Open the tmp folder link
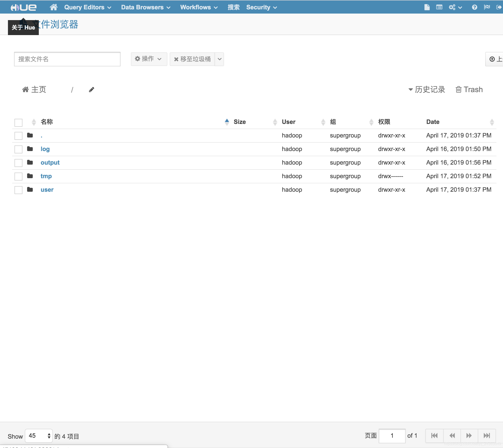 [x=46, y=176]
